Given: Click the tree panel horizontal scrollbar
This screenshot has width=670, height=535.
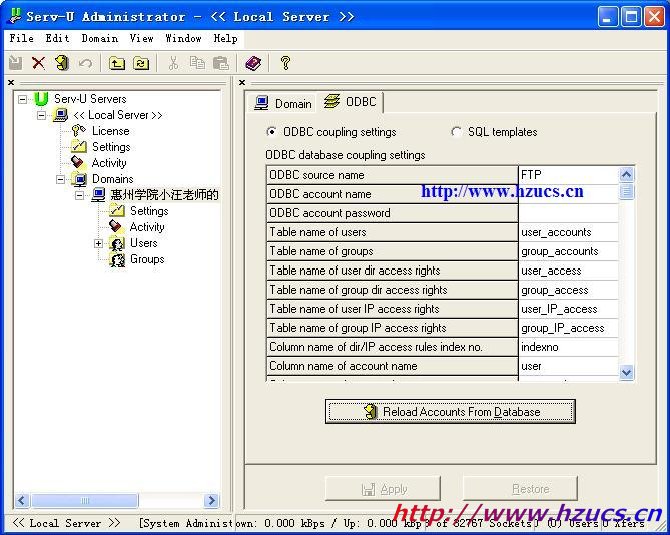Looking at the screenshot, I should [110, 500].
